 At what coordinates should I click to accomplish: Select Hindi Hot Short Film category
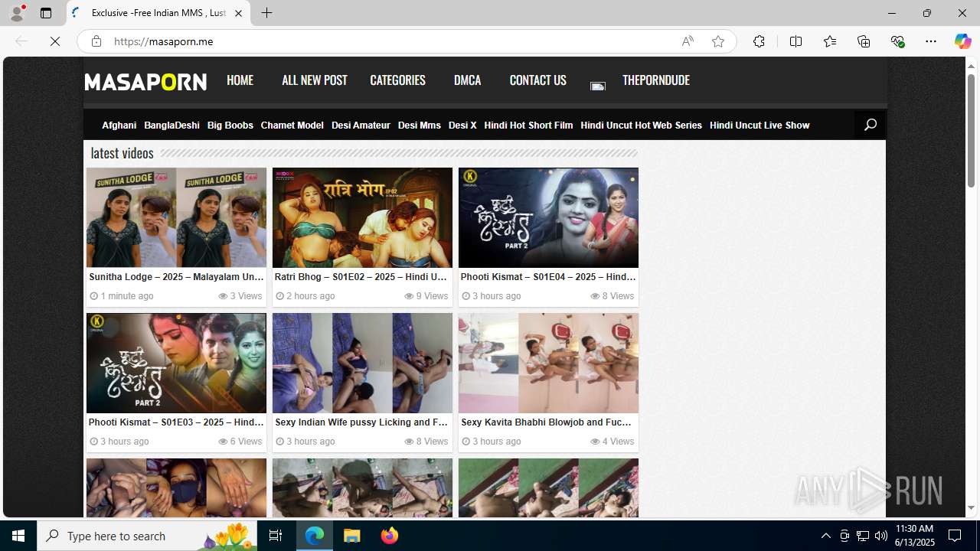click(x=528, y=126)
